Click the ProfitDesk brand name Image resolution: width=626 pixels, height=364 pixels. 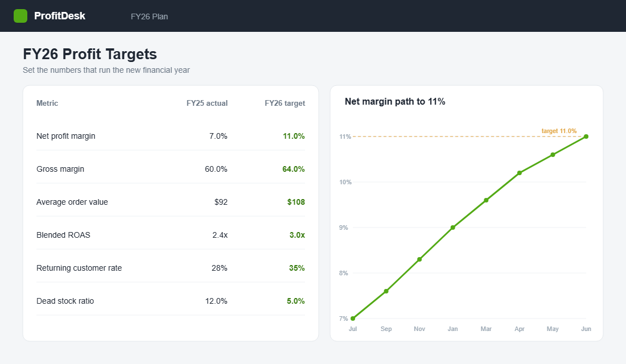tap(60, 16)
